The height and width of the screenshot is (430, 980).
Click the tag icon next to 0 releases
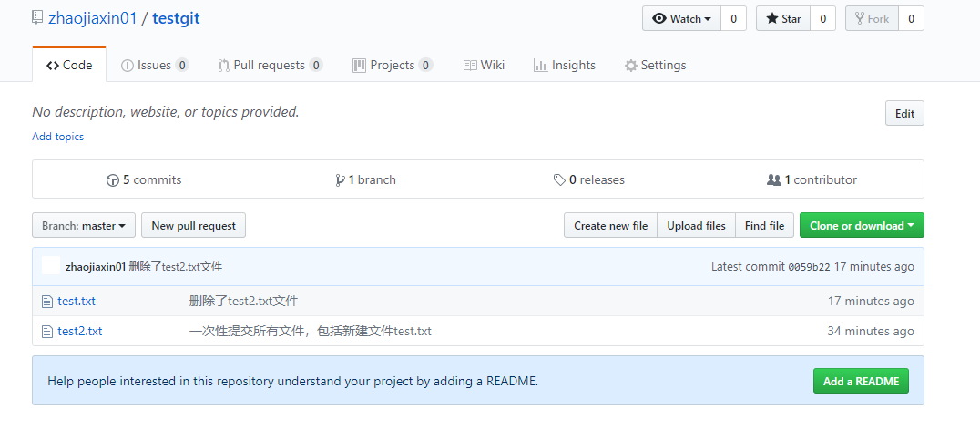tap(559, 180)
